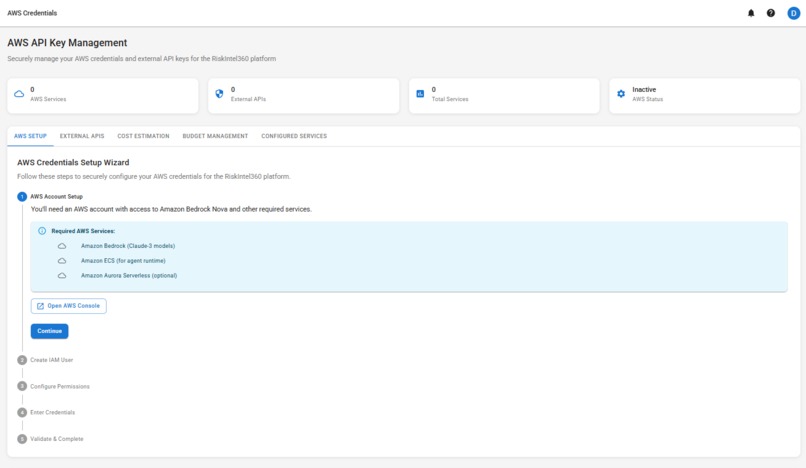Click the Open AWS Console button
Viewport: 806px width, 468px height.
point(69,306)
